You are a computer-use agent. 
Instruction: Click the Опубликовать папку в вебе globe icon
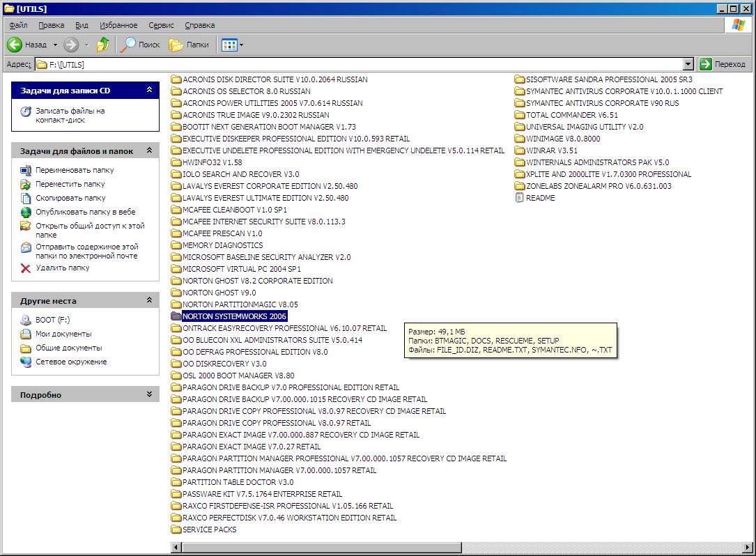click(26, 213)
